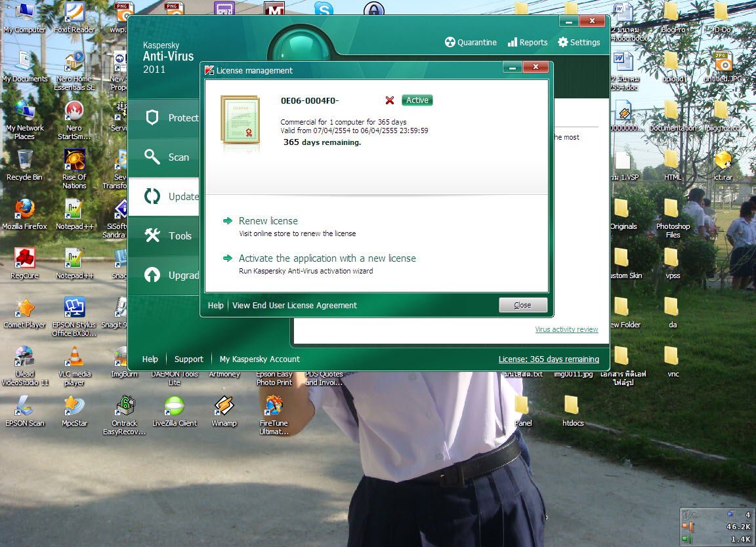This screenshot has width=756, height=547.
Task: Launch Ulead VideoStudio 11
Action: [x=24, y=366]
